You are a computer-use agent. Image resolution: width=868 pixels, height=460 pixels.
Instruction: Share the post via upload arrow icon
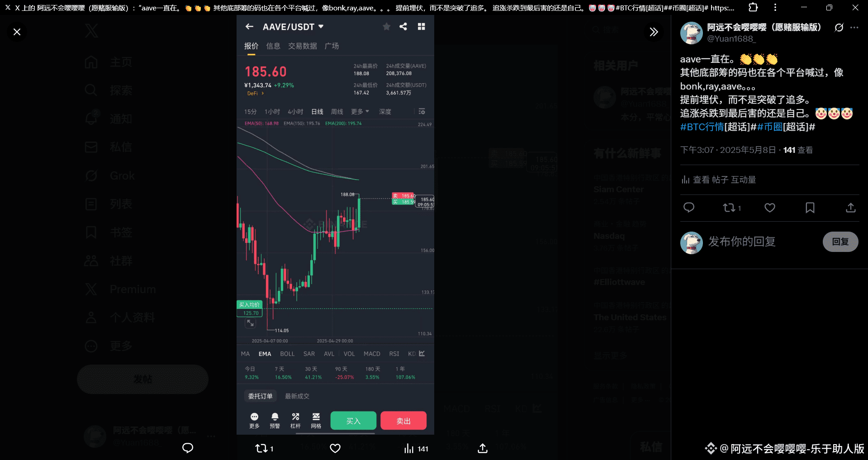click(851, 208)
